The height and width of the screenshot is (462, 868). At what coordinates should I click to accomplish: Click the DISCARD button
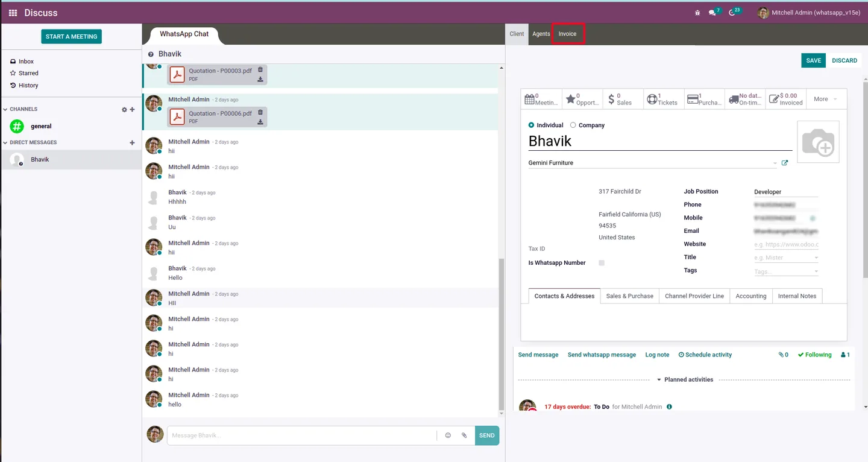[x=844, y=60]
